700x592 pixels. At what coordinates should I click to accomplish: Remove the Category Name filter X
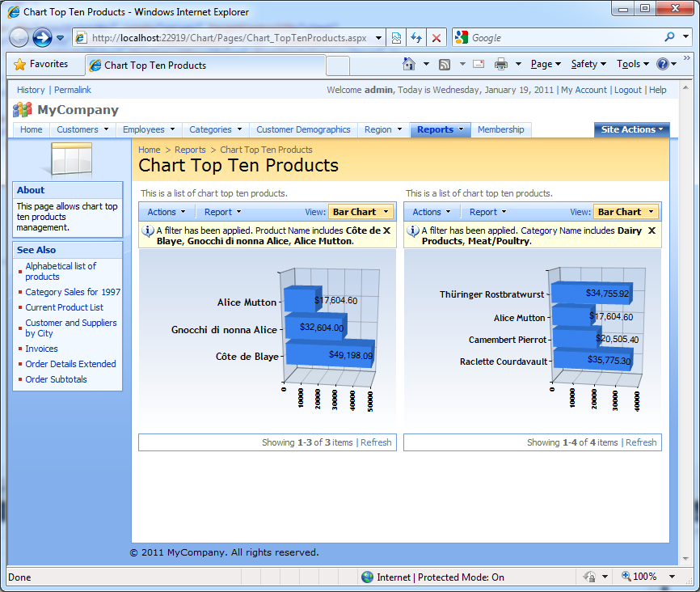click(x=652, y=230)
